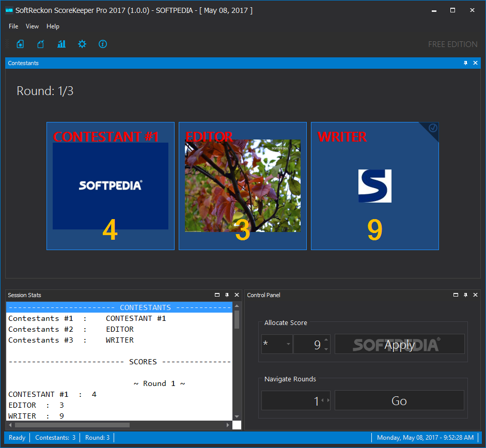Pin the Session Stats panel
This screenshot has height=448, width=486.
(227, 295)
